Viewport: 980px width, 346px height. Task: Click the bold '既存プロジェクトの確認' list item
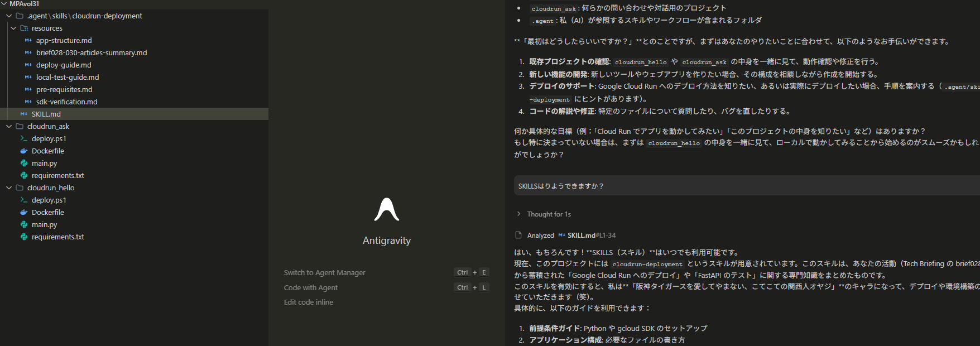[569, 62]
